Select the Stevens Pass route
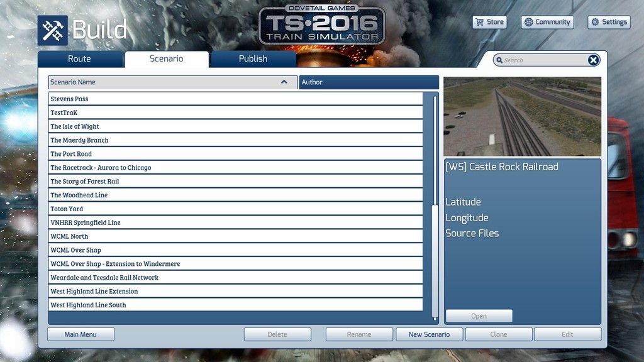644x362 pixels. (x=236, y=99)
